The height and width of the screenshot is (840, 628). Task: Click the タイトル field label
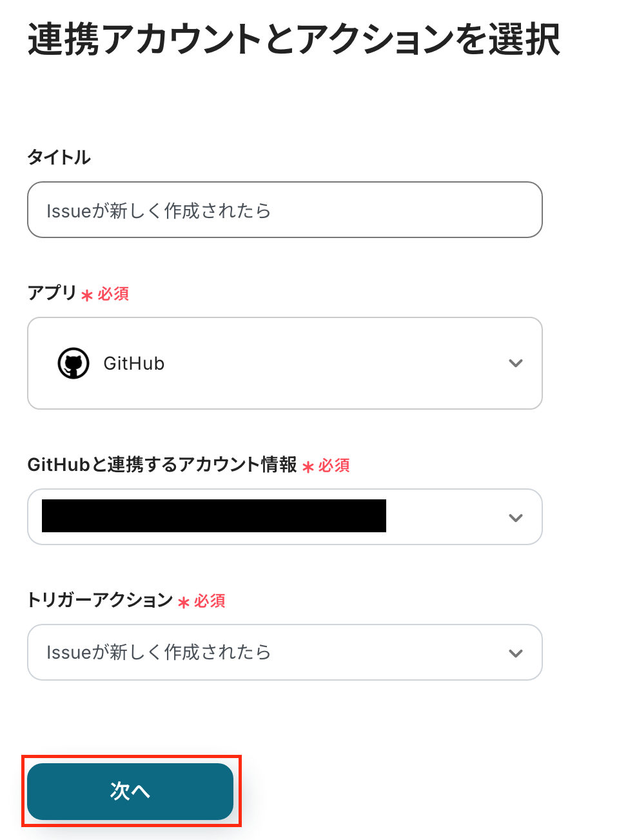[59, 157]
